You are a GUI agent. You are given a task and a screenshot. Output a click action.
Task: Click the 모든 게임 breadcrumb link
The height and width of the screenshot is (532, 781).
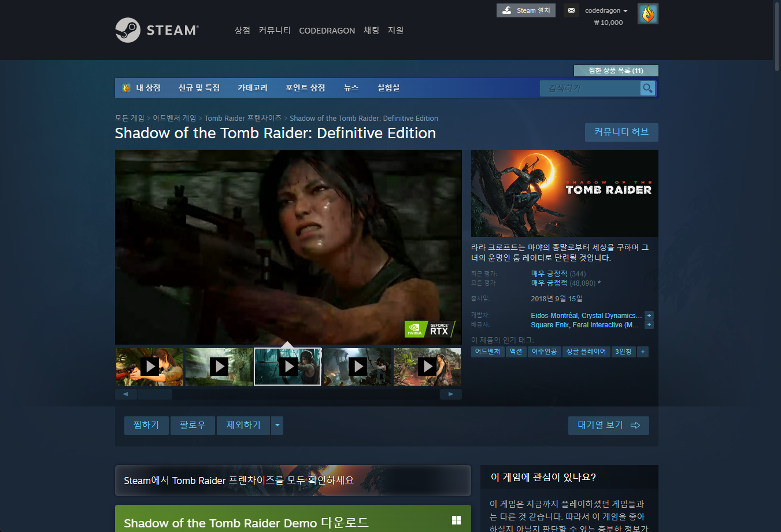[x=129, y=118]
